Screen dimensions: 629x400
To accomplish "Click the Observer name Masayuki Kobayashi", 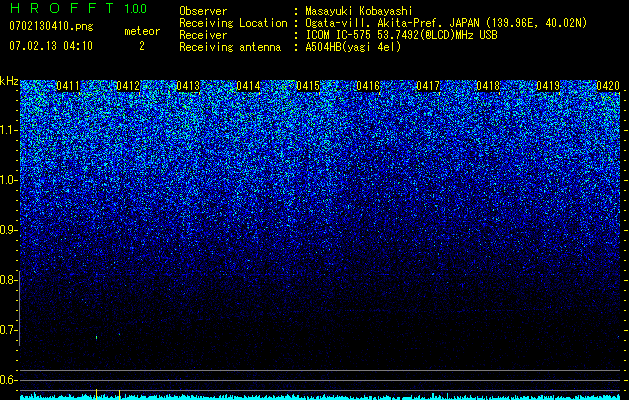I will click(x=359, y=11).
